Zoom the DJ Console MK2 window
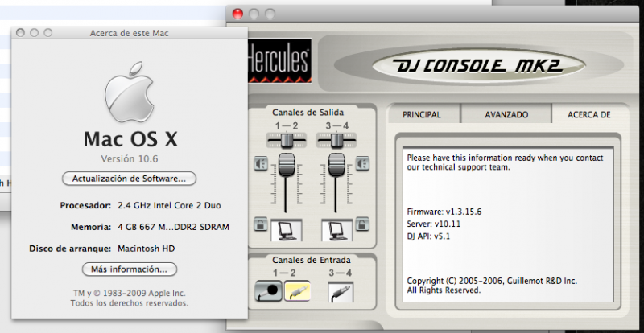The height and width of the screenshot is (333, 644). click(x=270, y=14)
